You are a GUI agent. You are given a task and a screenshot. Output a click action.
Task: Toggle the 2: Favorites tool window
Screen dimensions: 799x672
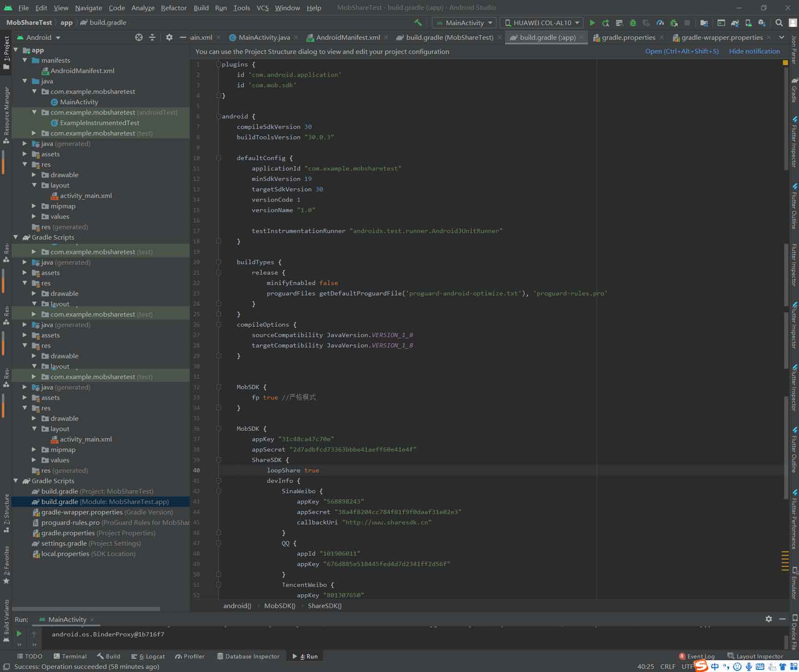pyautogui.click(x=6, y=565)
